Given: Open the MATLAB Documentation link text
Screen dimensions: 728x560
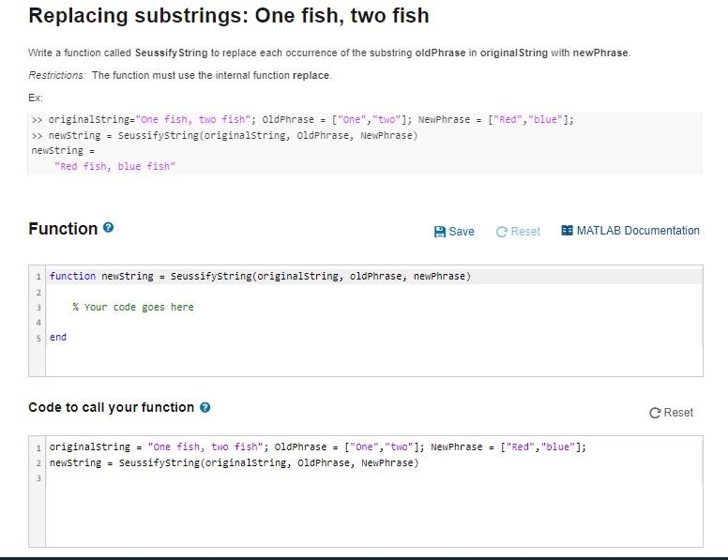Looking at the screenshot, I should (638, 231).
